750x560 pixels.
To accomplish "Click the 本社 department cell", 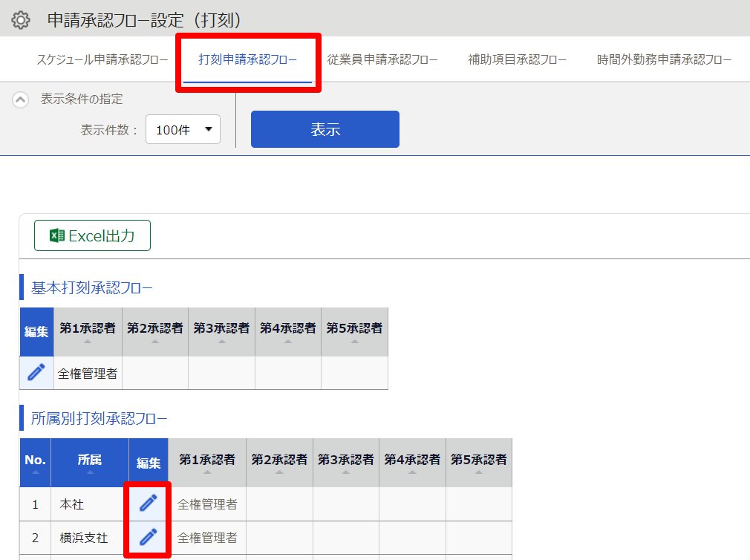I will point(90,504).
